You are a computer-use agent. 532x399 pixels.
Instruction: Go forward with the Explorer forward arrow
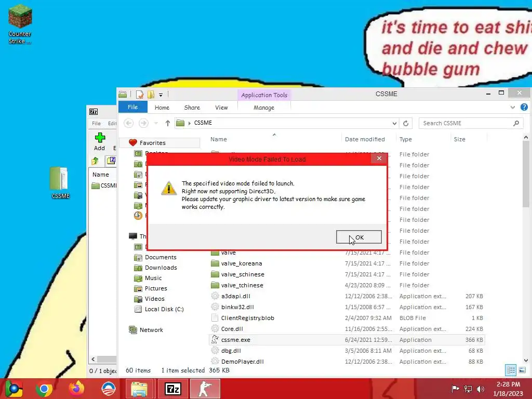coord(143,123)
